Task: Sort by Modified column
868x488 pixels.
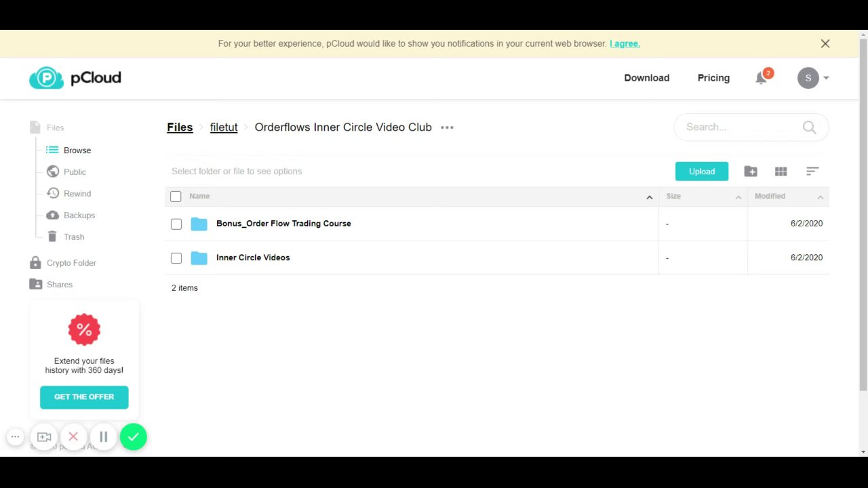Action: tap(789, 197)
